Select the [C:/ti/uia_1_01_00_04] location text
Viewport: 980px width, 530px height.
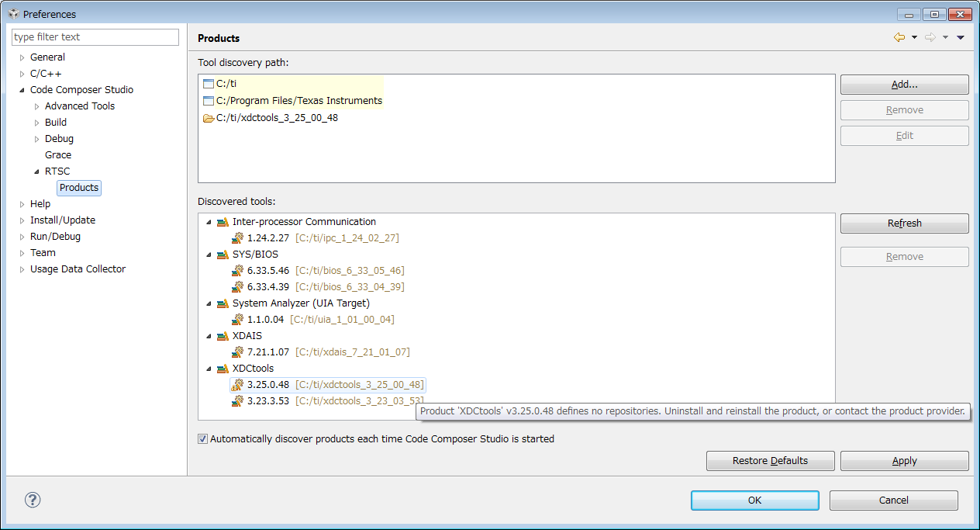pos(342,320)
